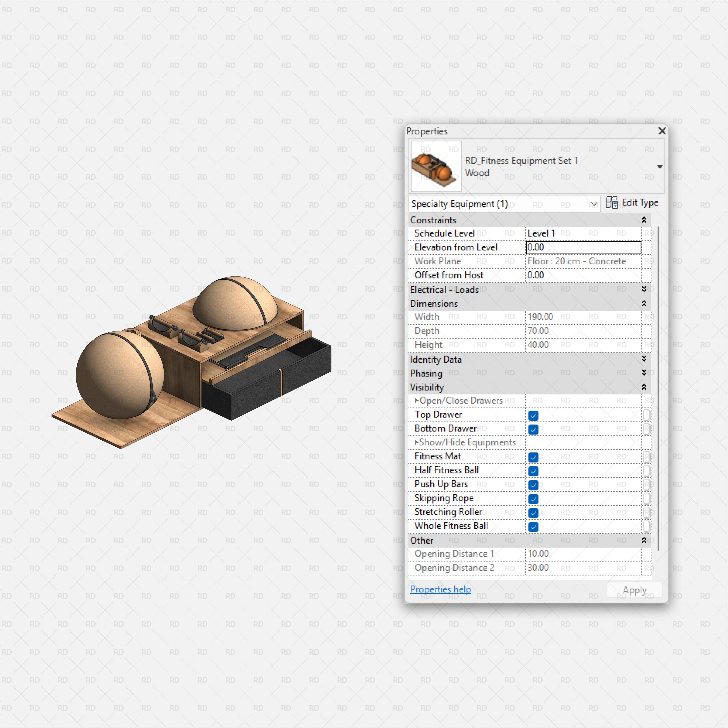Screen dimensions: 728x728
Task: Select the Elevation from Level input field
Action: [x=583, y=247]
